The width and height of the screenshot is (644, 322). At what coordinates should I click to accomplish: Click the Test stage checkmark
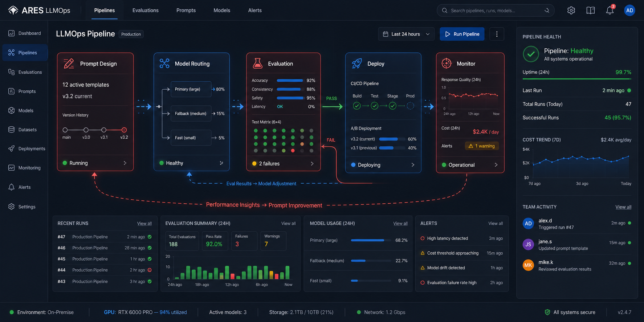pos(375,106)
